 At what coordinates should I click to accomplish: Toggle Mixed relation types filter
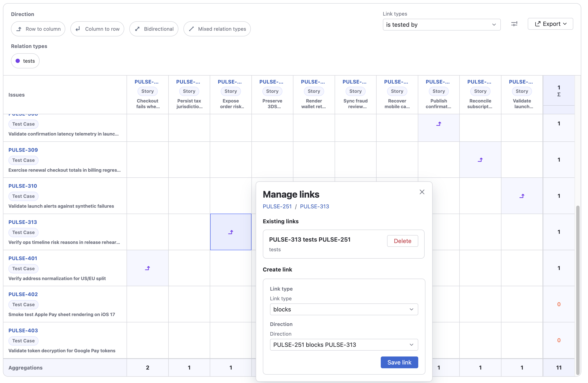click(x=217, y=29)
